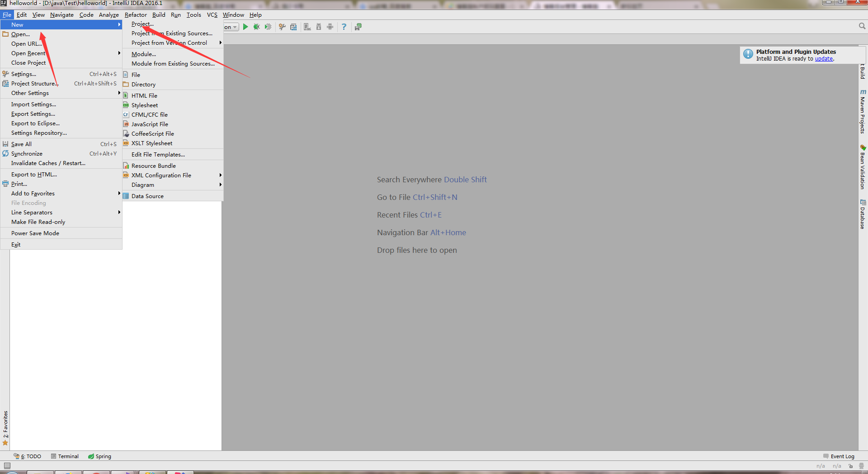The image size is (868, 474).
Task: Run the application with the green play icon
Action: (245, 27)
